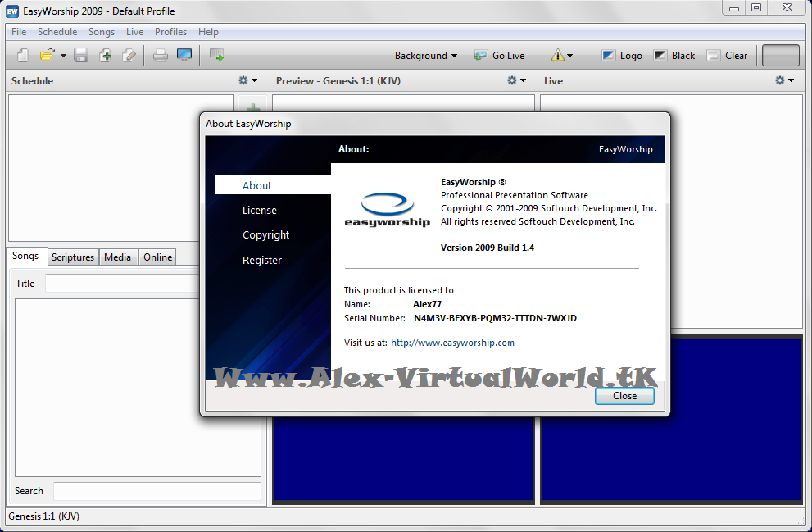
Task: Click the add-to-schedule green arrow icon
Action: click(x=216, y=55)
